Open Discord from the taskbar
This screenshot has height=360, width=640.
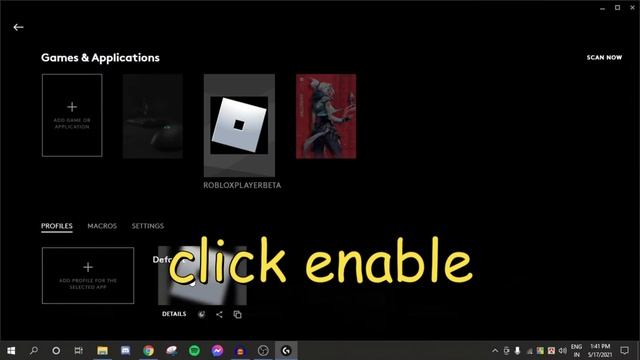[x=125, y=350]
